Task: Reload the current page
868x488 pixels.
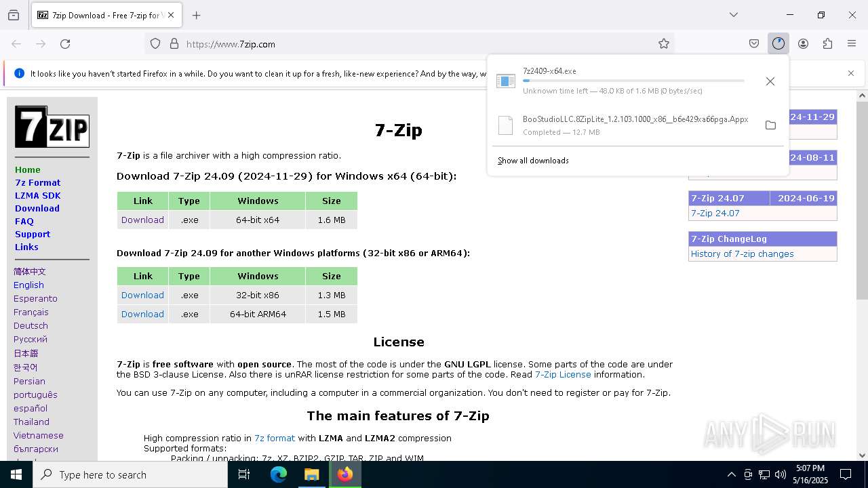Action: (x=65, y=43)
